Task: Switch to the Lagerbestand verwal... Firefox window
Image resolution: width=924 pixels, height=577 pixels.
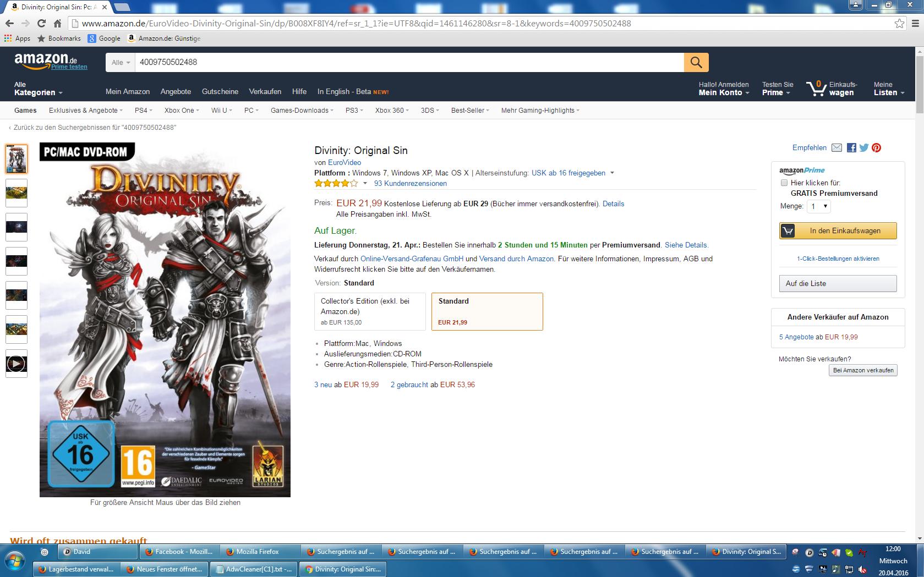Action: tap(76, 569)
